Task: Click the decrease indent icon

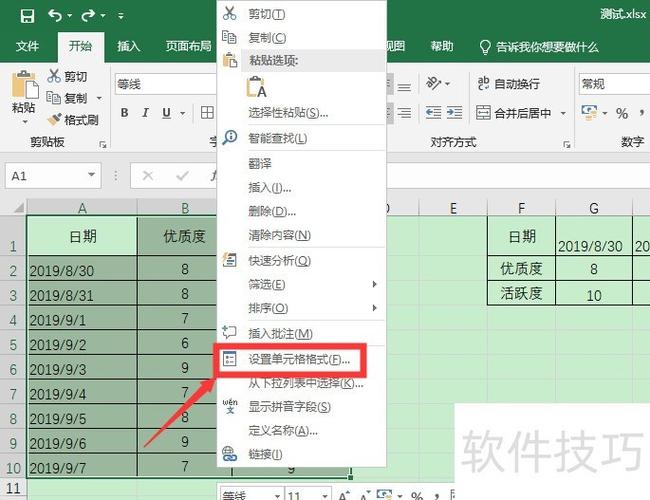Action: click(433, 113)
